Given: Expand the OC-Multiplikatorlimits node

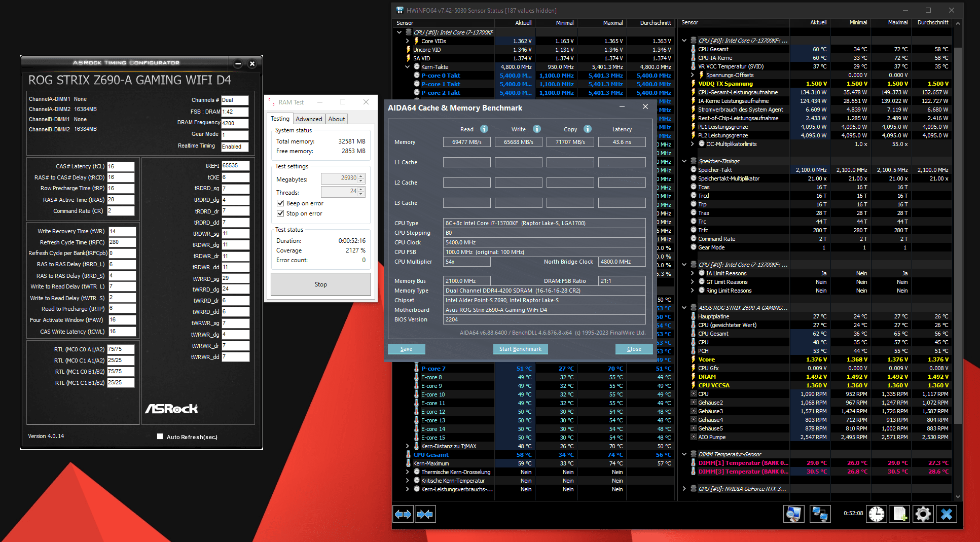Looking at the screenshot, I should pos(693,144).
